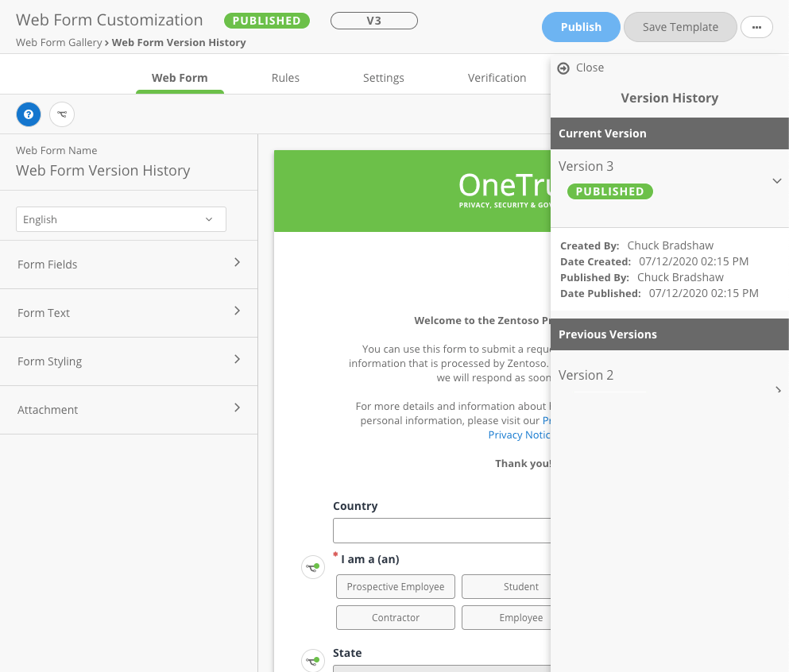Click the Close arrow icon in Version History
Image resolution: width=789 pixels, height=672 pixels.
point(563,68)
